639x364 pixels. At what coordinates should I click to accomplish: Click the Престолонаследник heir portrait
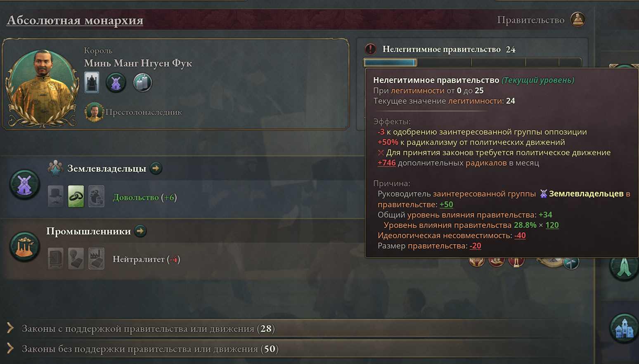(94, 112)
